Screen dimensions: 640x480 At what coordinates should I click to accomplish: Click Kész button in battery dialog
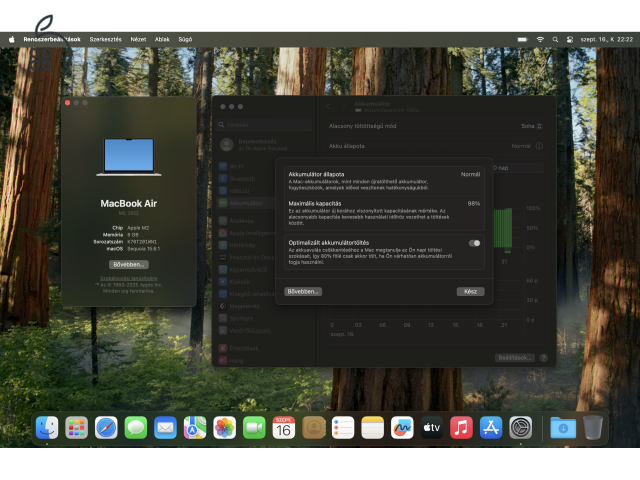point(470,291)
